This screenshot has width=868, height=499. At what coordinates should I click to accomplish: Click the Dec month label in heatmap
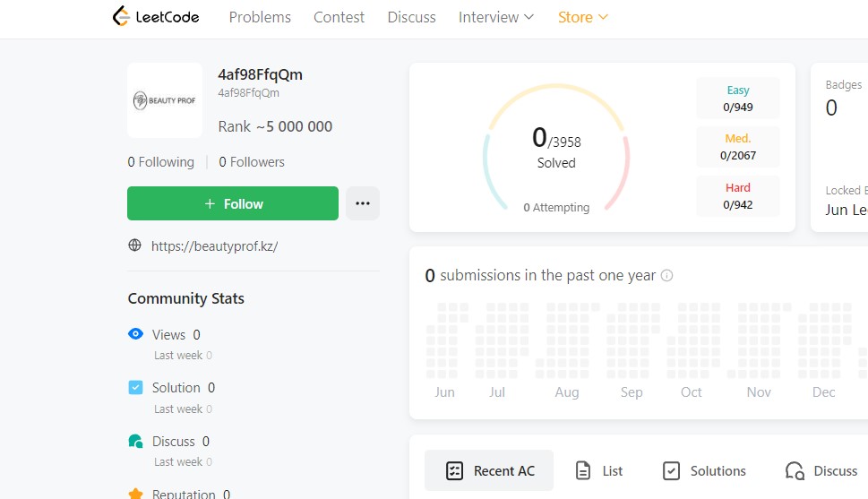click(823, 392)
